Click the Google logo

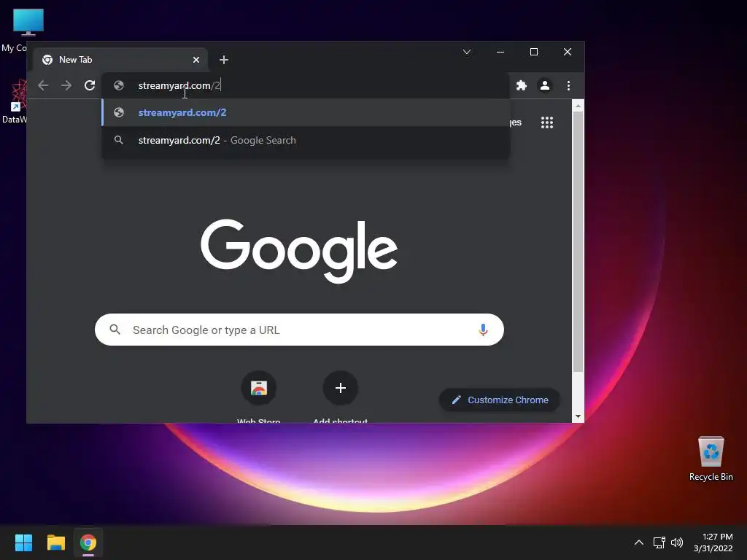(299, 251)
